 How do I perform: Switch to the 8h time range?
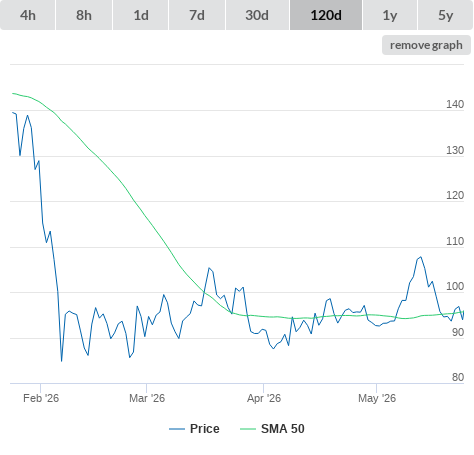coord(84,15)
